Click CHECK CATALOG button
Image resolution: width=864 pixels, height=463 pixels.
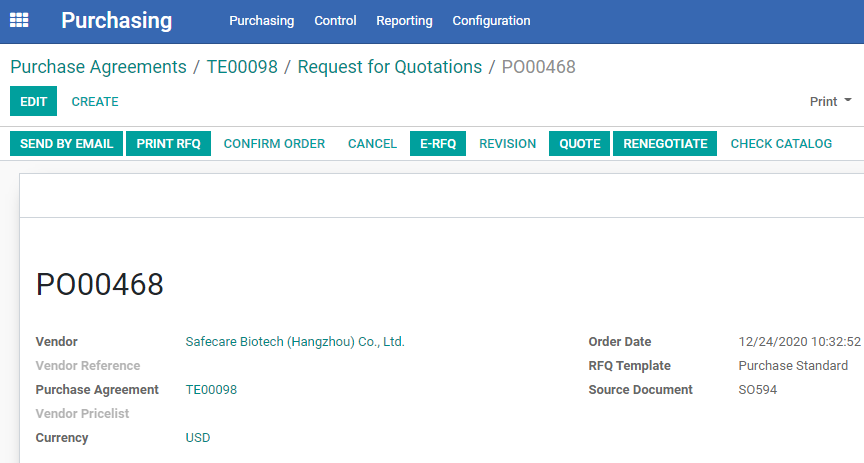pos(781,143)
